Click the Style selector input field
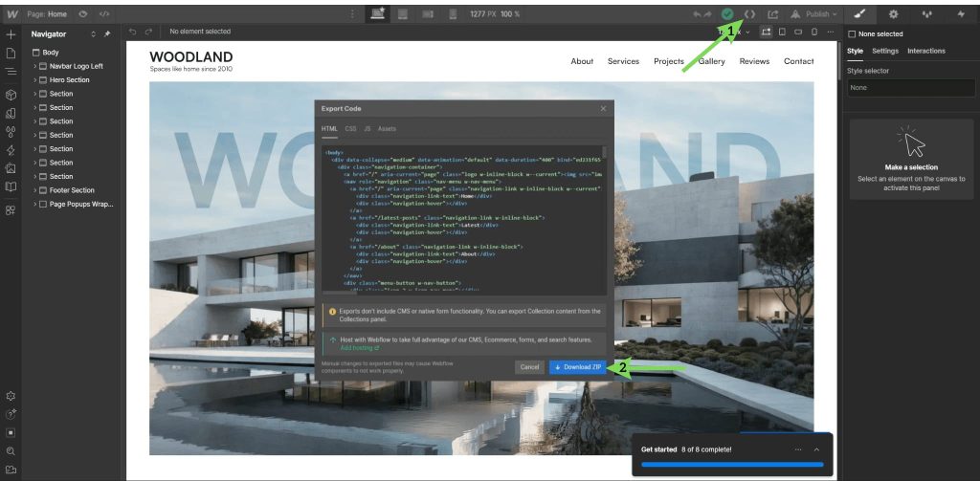980x481 pixels. [x=911, y=88]
